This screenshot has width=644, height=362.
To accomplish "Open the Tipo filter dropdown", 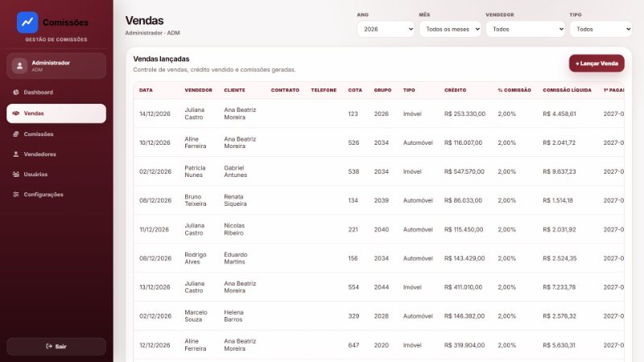I will point(601,29).
